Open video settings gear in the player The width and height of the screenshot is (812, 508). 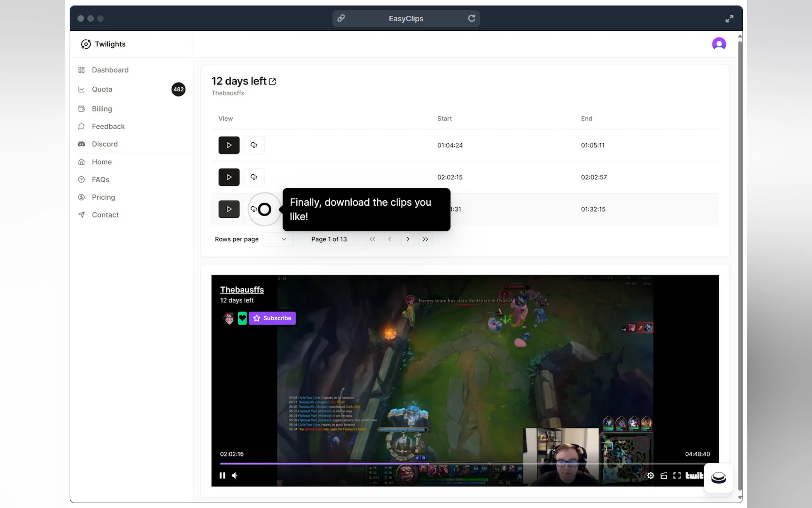coord(650,475)
